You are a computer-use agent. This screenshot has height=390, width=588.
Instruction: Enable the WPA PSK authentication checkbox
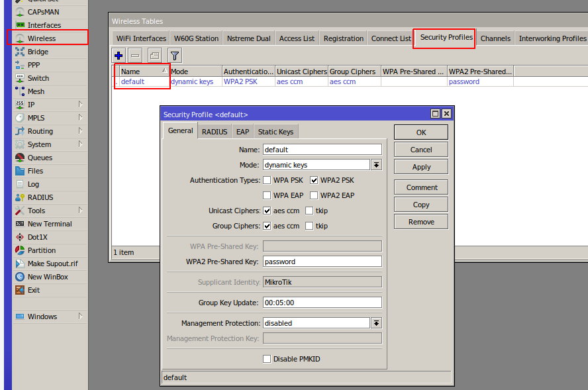click(x=267, y=179)
